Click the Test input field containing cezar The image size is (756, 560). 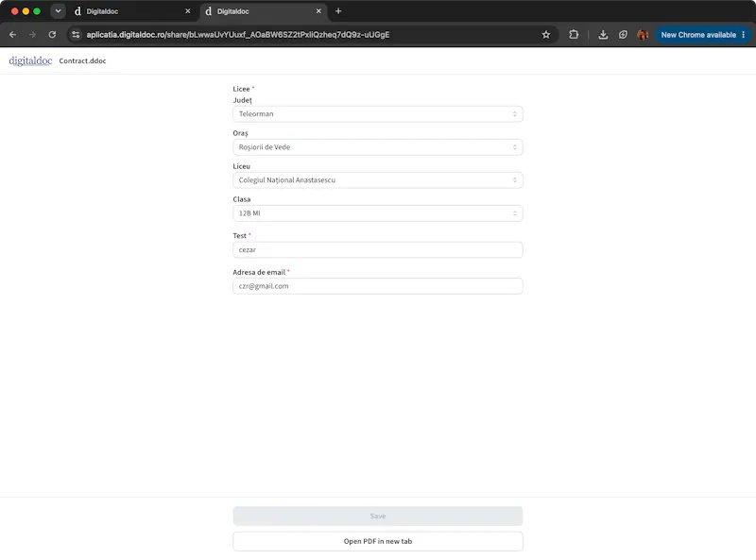[x=377, y=249]
